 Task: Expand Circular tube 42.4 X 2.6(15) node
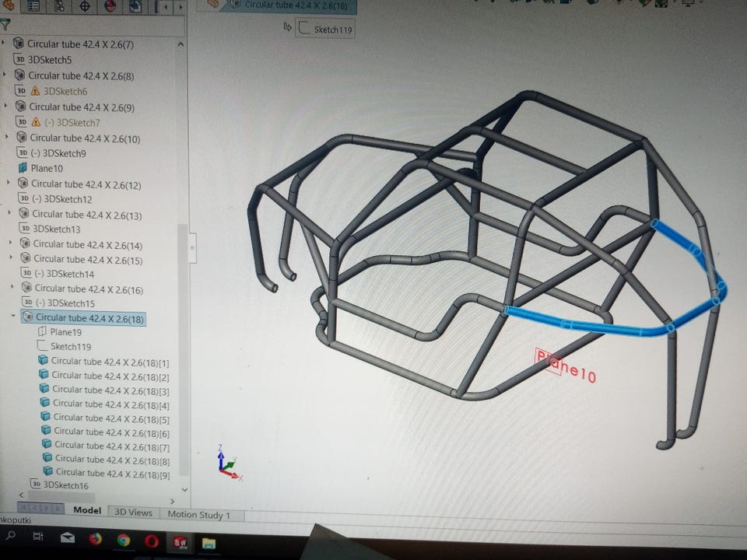click(12, 257)
